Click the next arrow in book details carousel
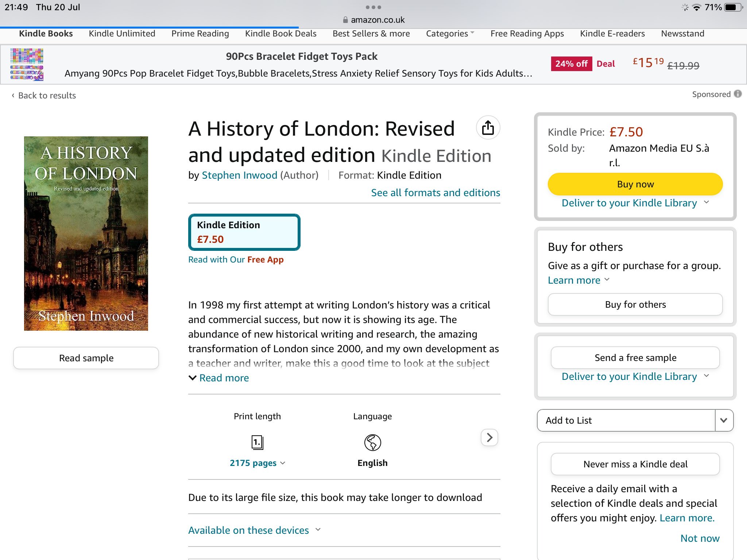 [489, 437]
